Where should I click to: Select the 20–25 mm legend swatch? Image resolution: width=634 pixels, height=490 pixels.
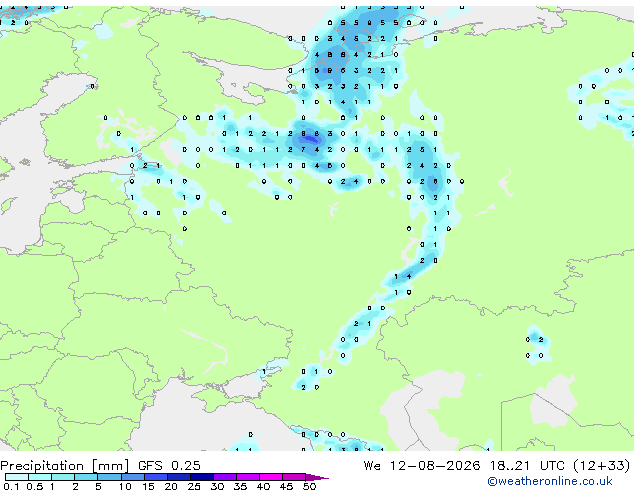point(179,477)
